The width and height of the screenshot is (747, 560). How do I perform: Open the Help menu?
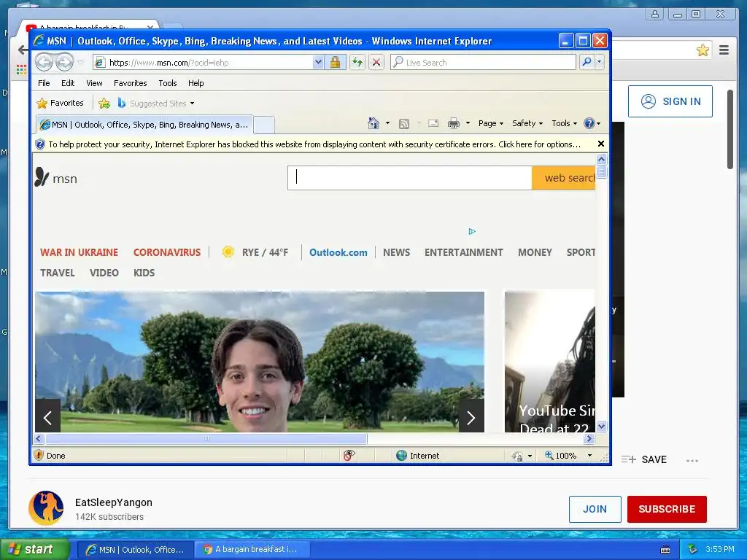[x=196, y=83]
